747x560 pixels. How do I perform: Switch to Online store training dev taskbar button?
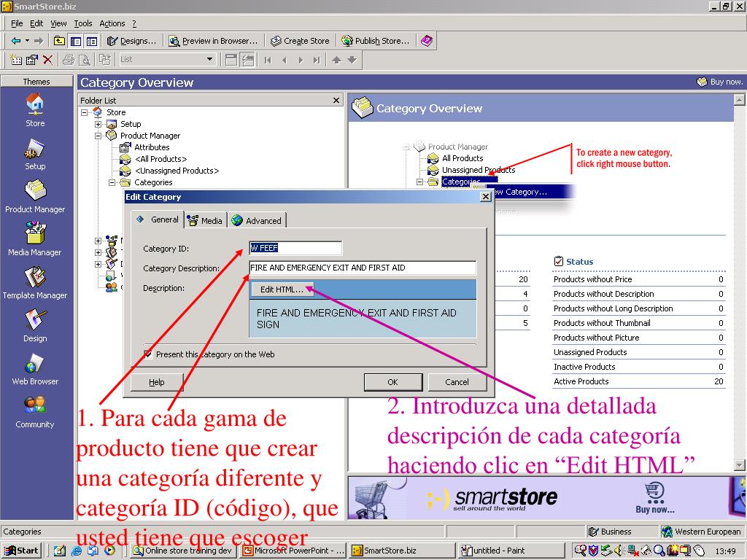coord(183,551)
